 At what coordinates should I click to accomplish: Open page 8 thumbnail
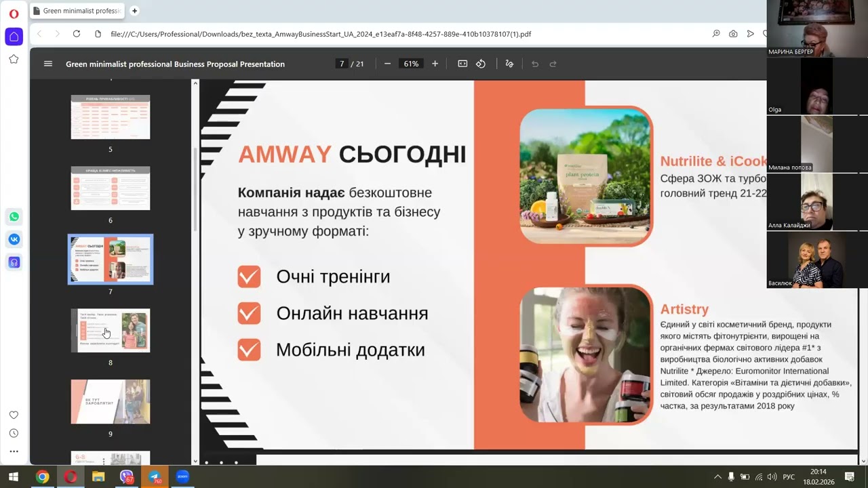coord(111,331)
